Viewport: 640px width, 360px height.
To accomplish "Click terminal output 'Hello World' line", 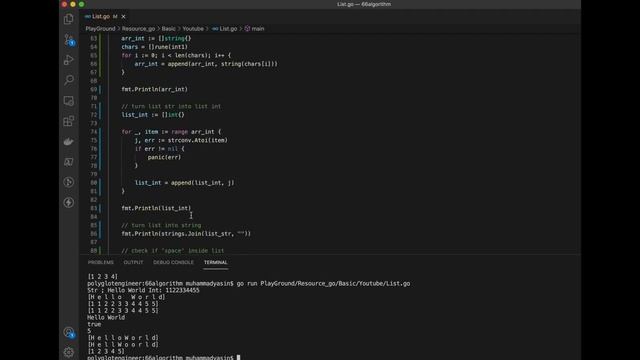I will 106,317.
